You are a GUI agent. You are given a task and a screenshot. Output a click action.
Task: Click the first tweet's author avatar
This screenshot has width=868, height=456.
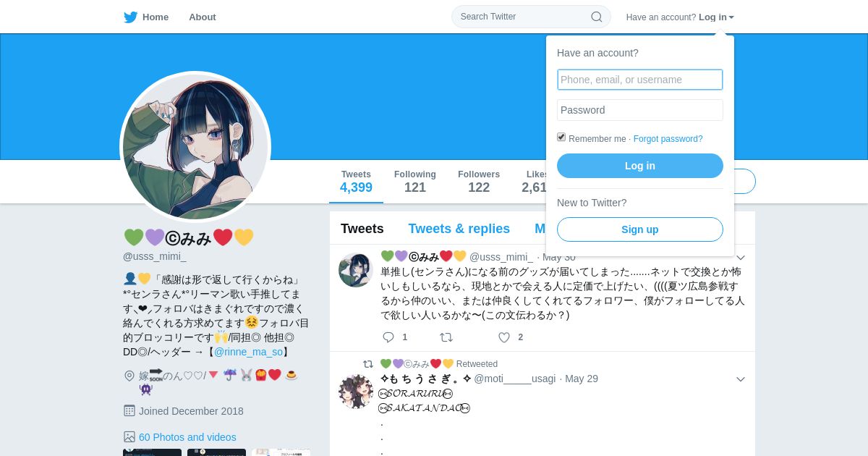[356, 270]
